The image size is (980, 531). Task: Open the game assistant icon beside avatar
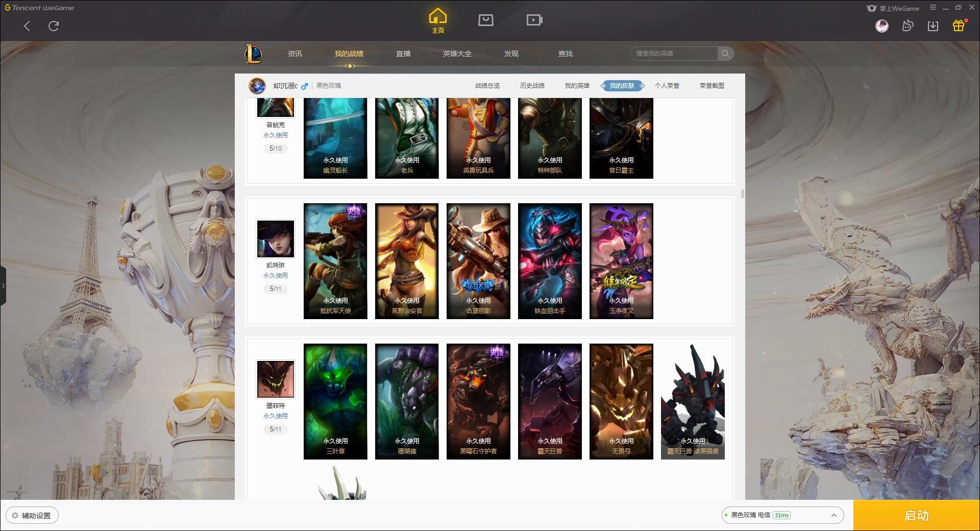click(x=908, y=26)
